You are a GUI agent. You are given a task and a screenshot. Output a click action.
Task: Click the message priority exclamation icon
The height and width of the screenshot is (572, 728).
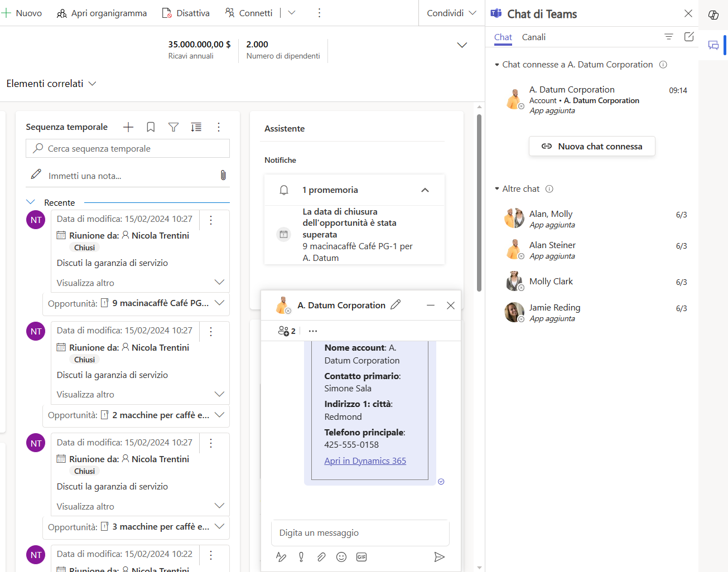[x=301, y=557]
